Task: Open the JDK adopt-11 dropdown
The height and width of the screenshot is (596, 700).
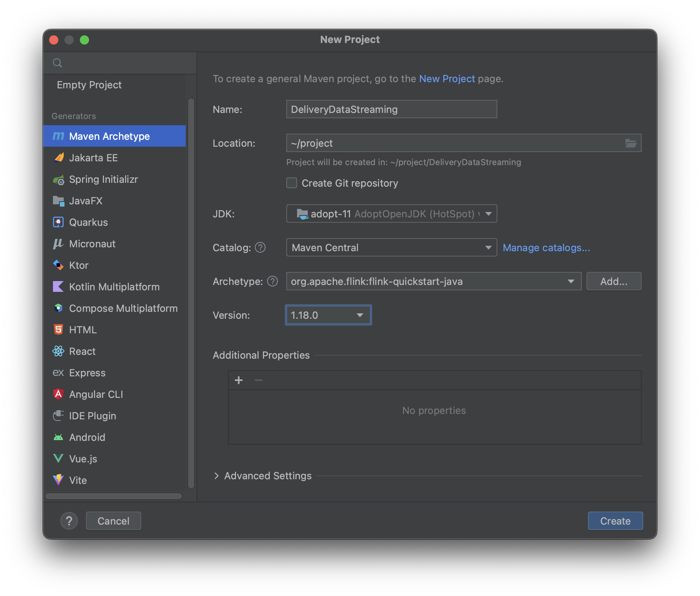Action: pos(391,214)
